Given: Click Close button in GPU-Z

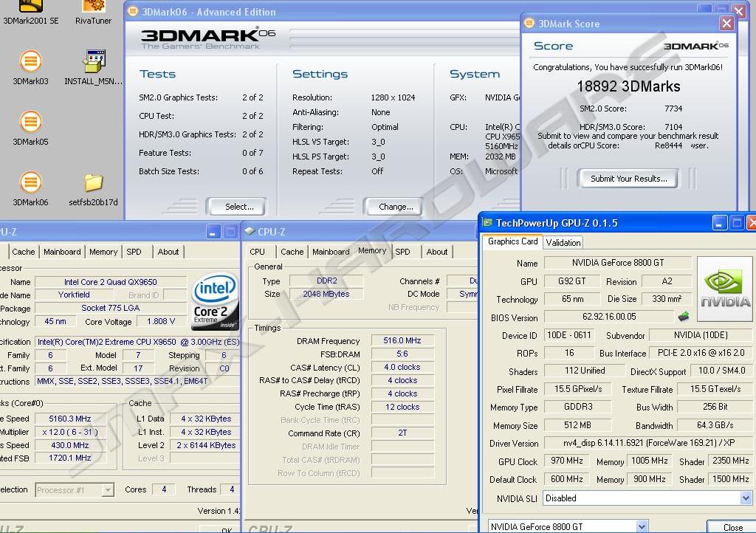Looking at the screenshot, I should coord(732,527).
